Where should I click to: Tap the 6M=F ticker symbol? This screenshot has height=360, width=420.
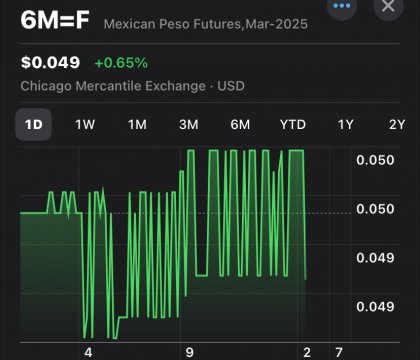55,20
